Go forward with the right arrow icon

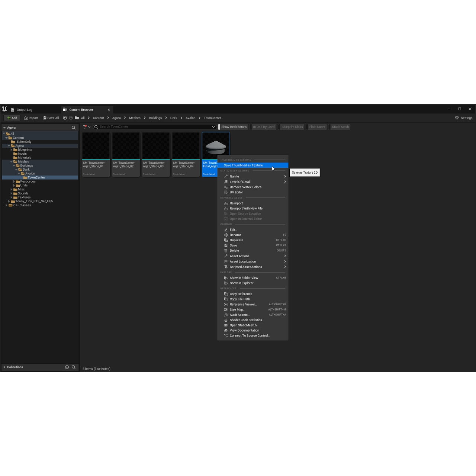pos(71,118)
